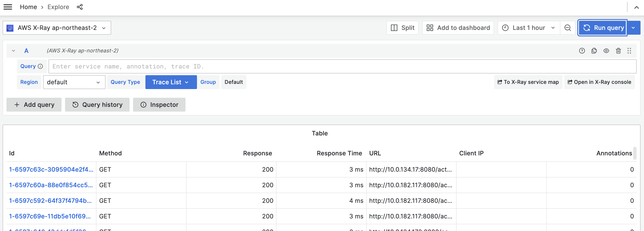Click the Query Type label
The height and width of the screenshot is (231, 644).
pos(125,82)
